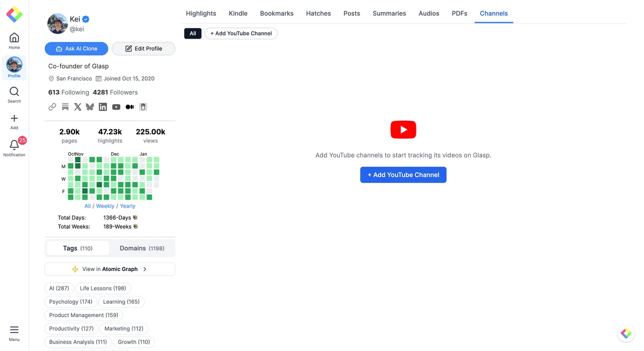Click Kei's profile avatar photo
Viewport: 644px width, 351px height.
[x=57, y=24]
